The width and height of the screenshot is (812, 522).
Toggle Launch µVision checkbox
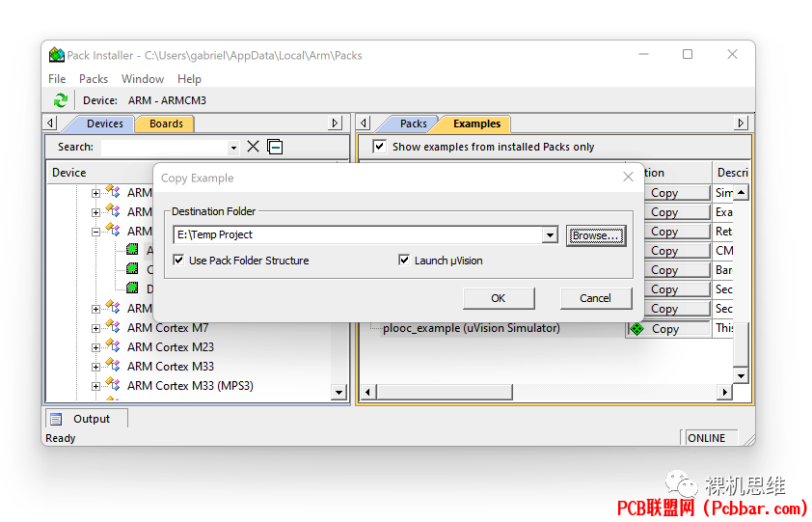[x=404, y=261]
